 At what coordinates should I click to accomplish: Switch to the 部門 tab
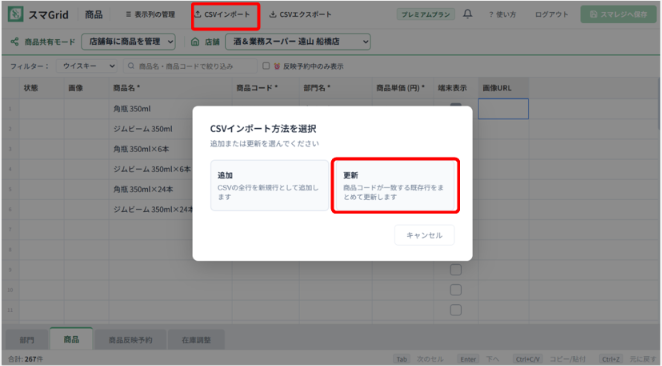coord(27,340)
